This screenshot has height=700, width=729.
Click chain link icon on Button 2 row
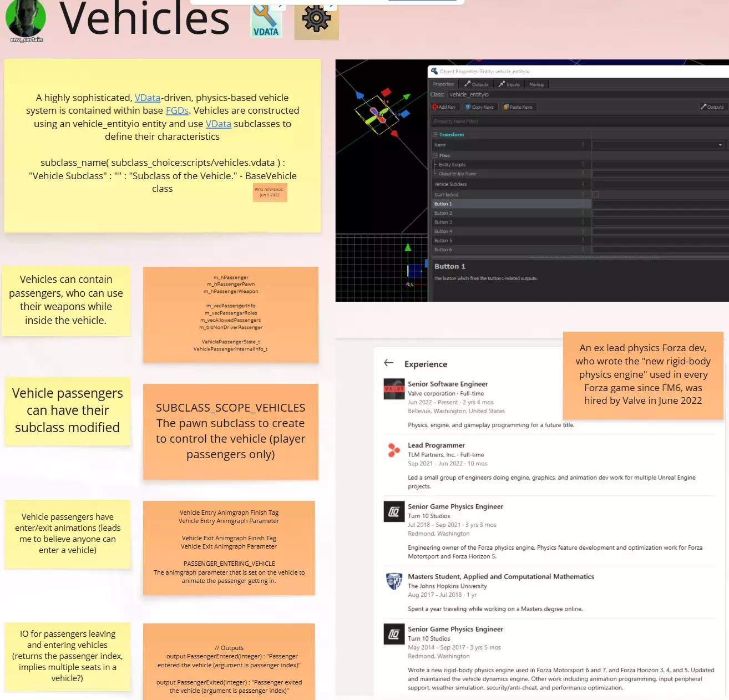pyautogui.click(x=583, y=213)
